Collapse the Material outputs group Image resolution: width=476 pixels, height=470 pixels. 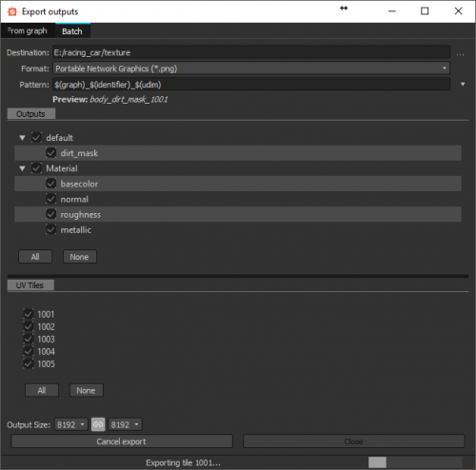[x=22, y=168]
